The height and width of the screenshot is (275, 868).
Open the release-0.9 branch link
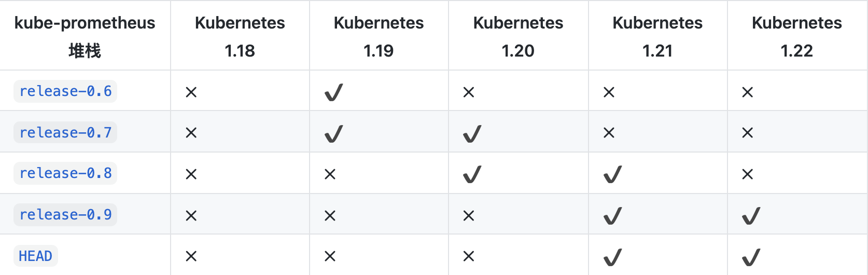(x=65, y=215)
